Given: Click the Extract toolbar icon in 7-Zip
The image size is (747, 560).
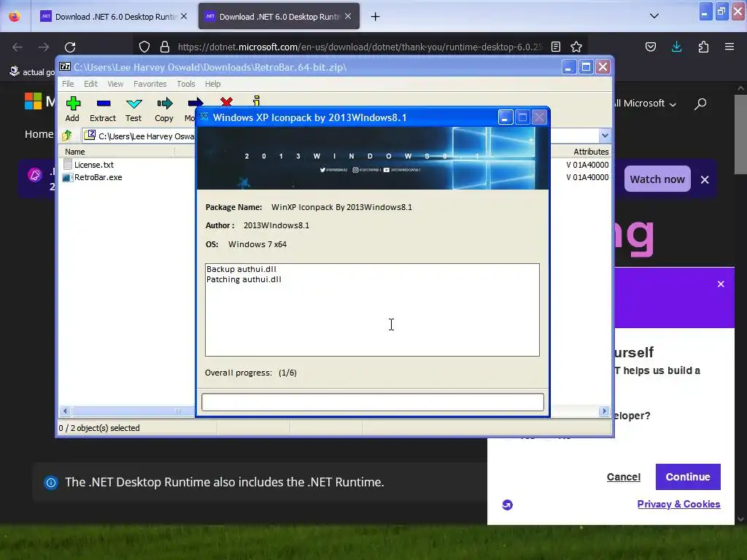Looking at the screenshot, I should [103, 109].
